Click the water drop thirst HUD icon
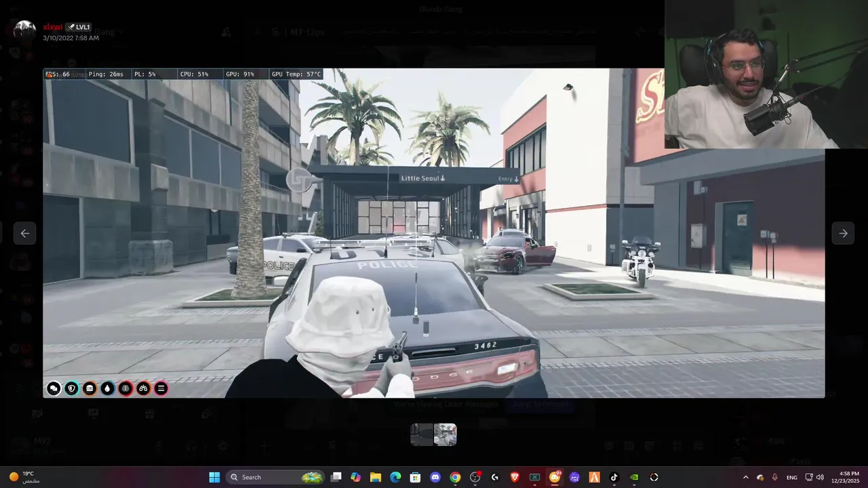This screenshot has height=488, width=868. [x=107, y=388]
